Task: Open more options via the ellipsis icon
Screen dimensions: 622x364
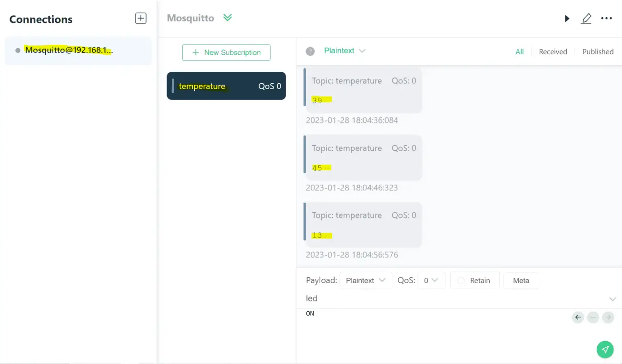Action: 606,19
